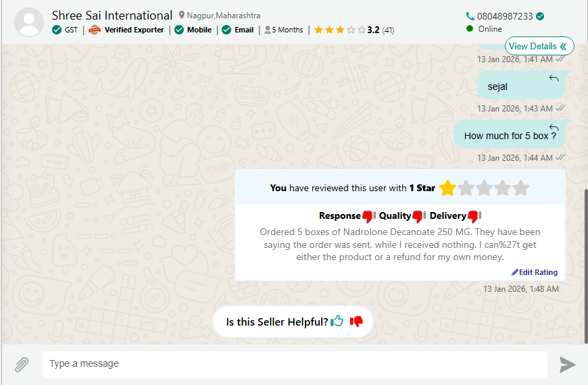Click reply arrow on 'How much for 5 box' message
588x385 pixels.
point(554,128)
